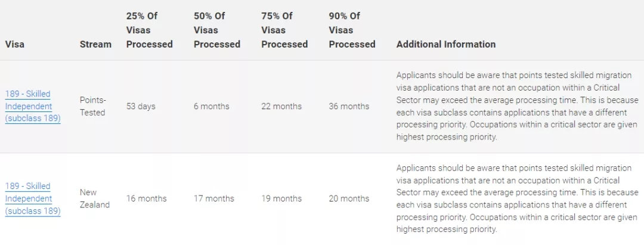Screen dimensions: 644x245
Task: Click the Stream column header
Action: pyautogui.click(x=95, y=44)
